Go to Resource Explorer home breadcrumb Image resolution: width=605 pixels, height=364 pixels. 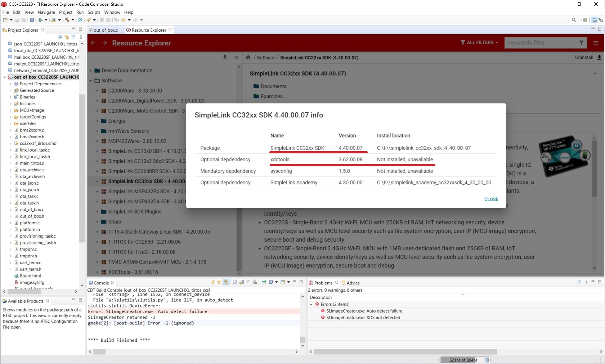(248, 57)
